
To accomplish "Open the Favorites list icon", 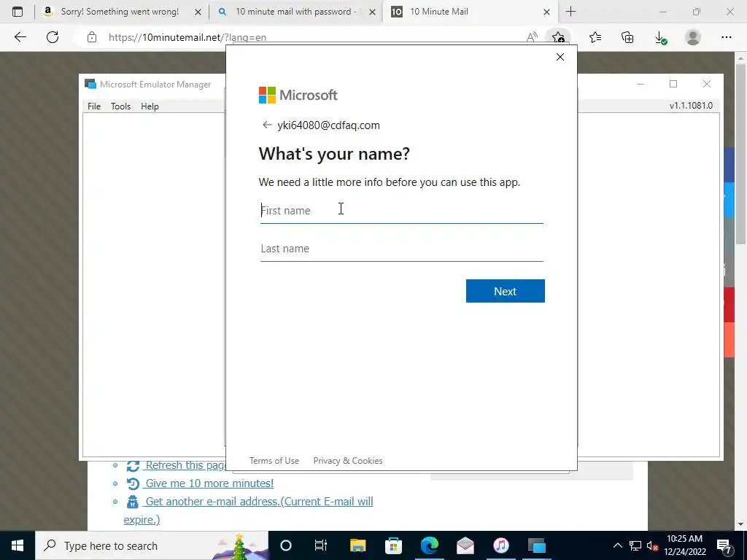I will (x=595, y=37).
